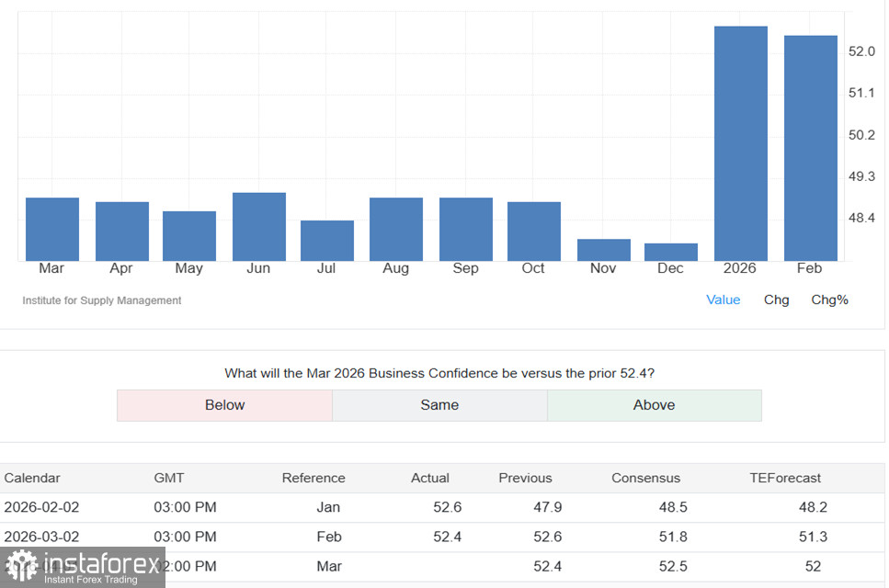Viewport: 889px width, 588px height.
Task: Switch chart to Chg% view
Action: [829, 300]
